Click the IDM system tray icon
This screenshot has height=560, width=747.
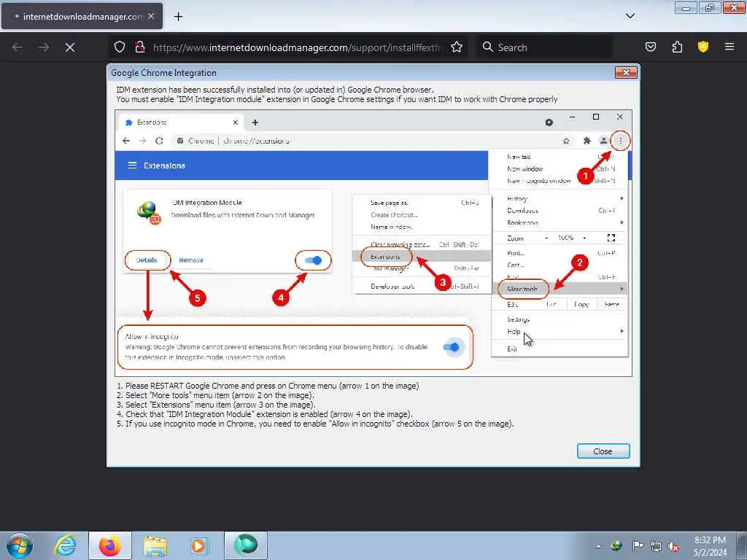616,546
